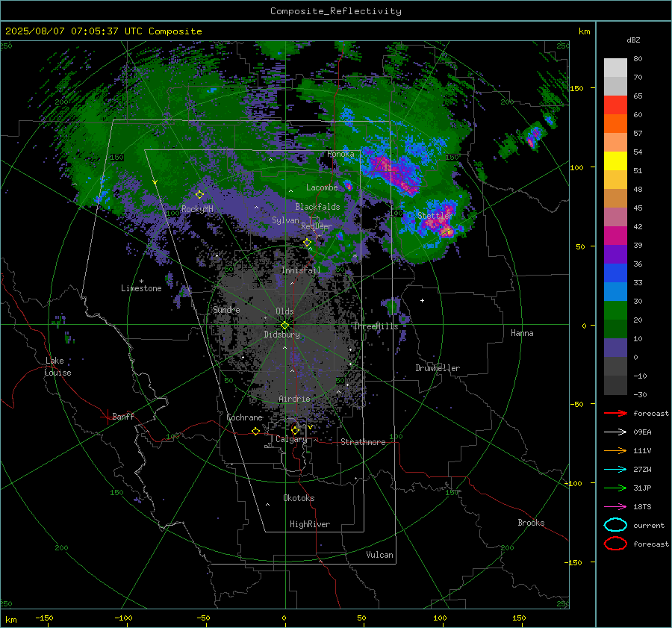Viewport: 672px width, 628px height.
Task: Click the Airdrie city label
Action: (294, 399)
